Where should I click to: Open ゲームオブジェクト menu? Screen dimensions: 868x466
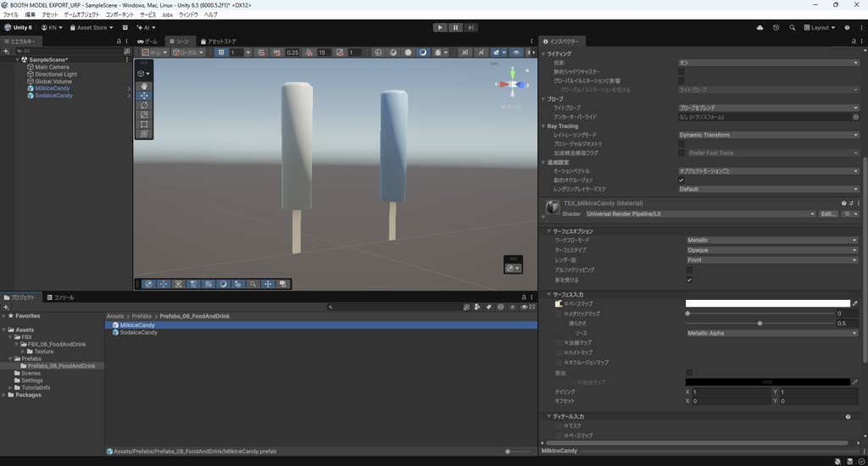click(81, 15)
